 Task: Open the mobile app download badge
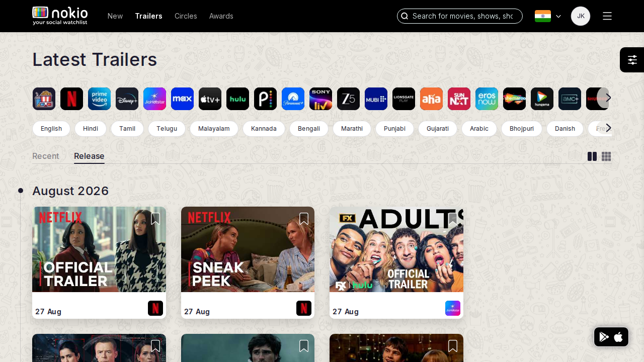611,337
